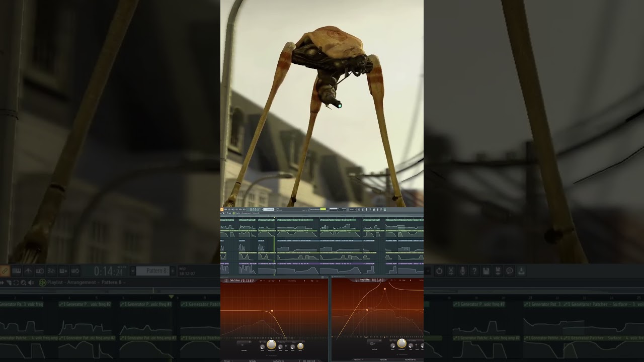Click the floppy-disk save icon in the blurred enlarged toolbar
644x362 pixels.
point(486,271)
